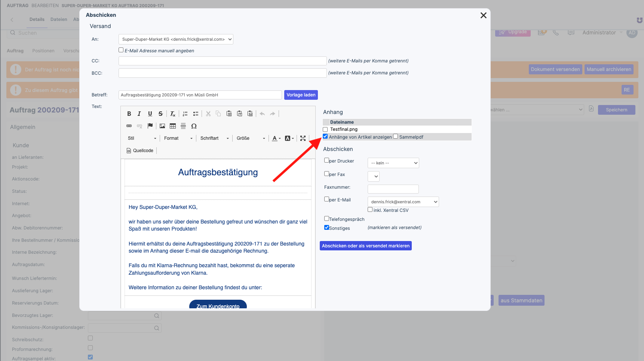Screen dimensions: 644x361
Task: Check the 'per Fax' option
Action: point(326,174)
